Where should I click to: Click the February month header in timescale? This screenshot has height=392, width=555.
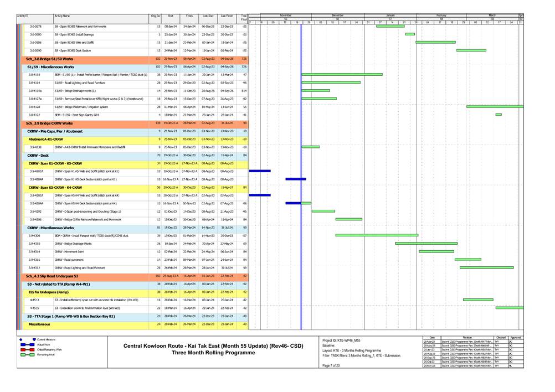click(441, 16)
